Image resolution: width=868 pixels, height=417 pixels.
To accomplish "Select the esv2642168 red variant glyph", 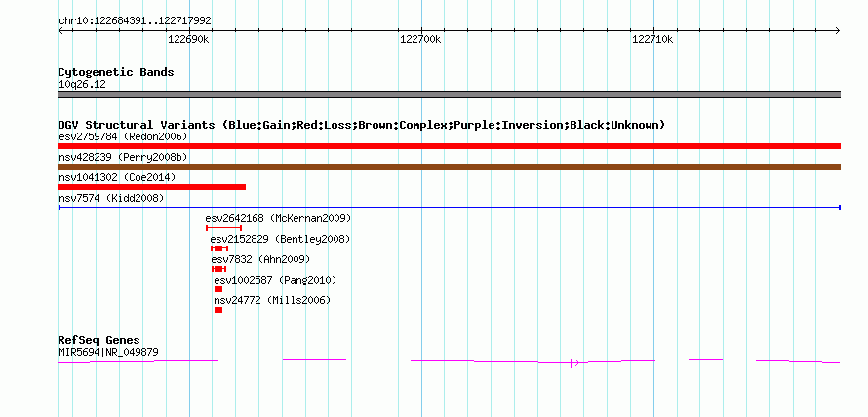I will pos(223,228).
